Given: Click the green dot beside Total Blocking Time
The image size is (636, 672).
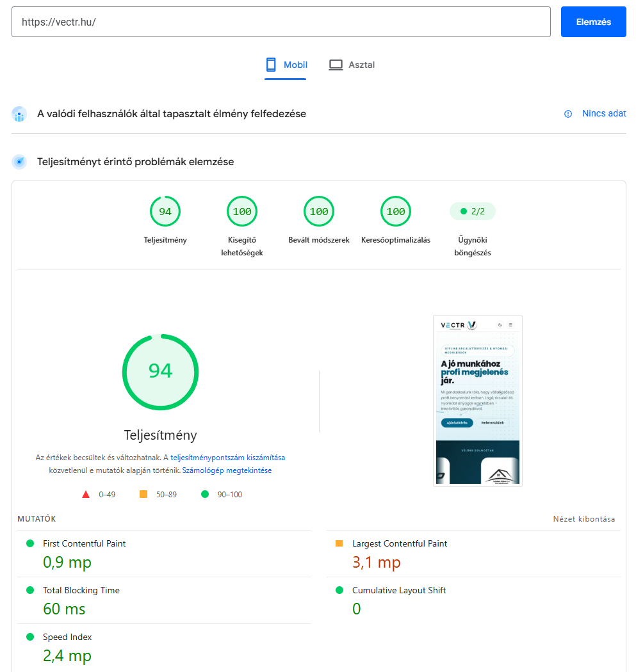Looking at the screenshot, I should [x=30, y=590].
